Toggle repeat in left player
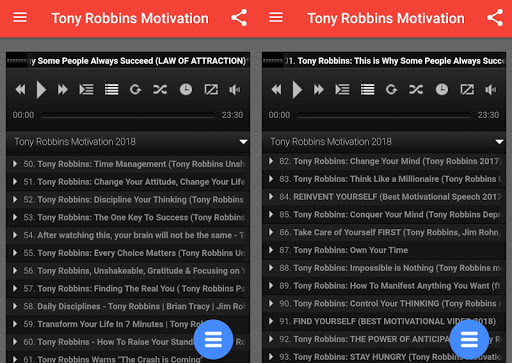This screenshot has height=363, width=512. click(135, 89)
